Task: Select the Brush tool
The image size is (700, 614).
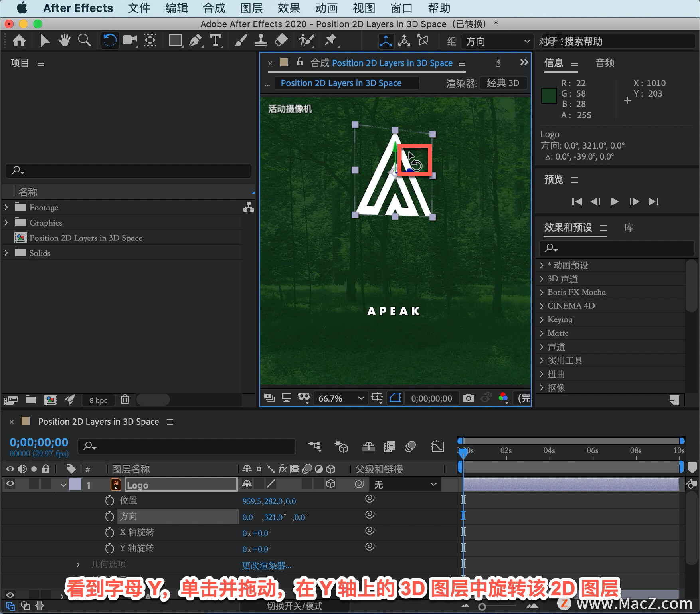Action: pos(241,40)
